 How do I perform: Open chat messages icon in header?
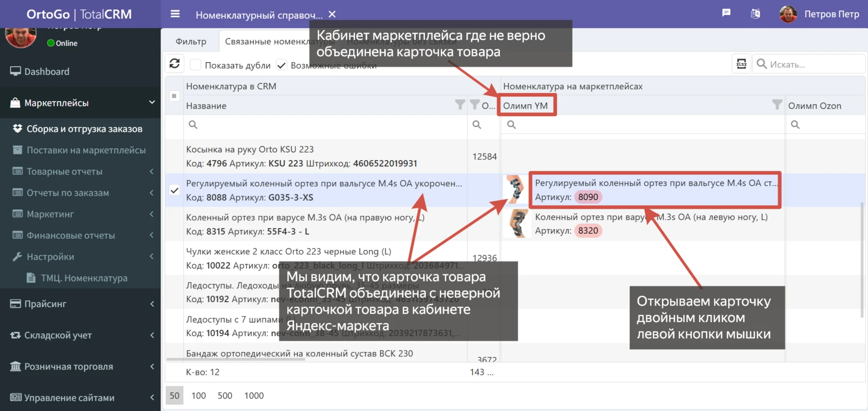coord(726,13)
